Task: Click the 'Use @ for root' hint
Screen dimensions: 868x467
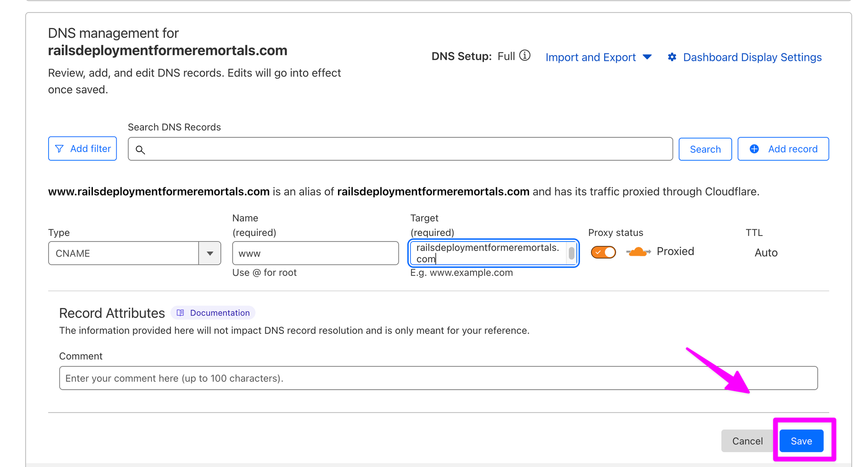Action: pyautogui.click(x=264, y=272)
